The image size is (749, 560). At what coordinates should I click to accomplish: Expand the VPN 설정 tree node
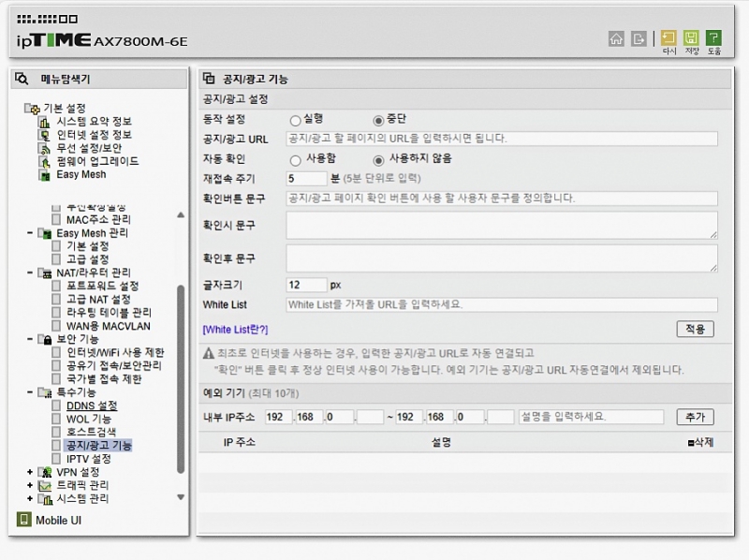30,472
